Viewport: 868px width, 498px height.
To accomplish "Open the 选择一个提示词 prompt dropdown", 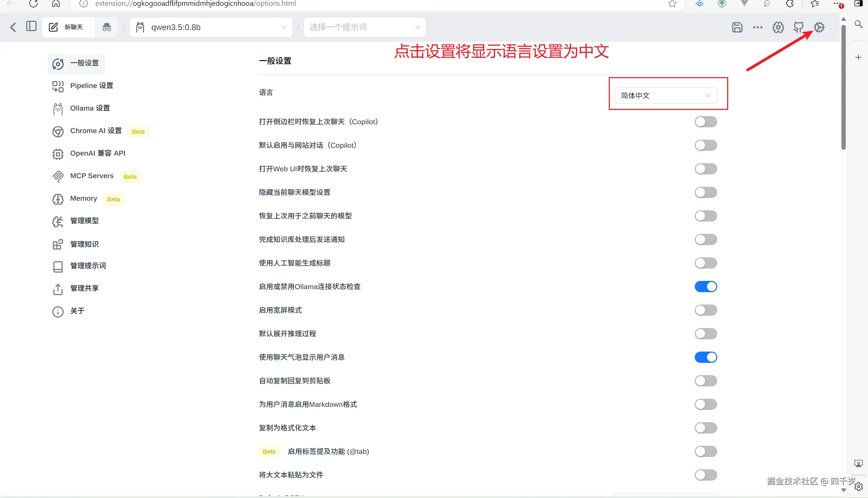I will pyautogui.click(x=365, y=27).
